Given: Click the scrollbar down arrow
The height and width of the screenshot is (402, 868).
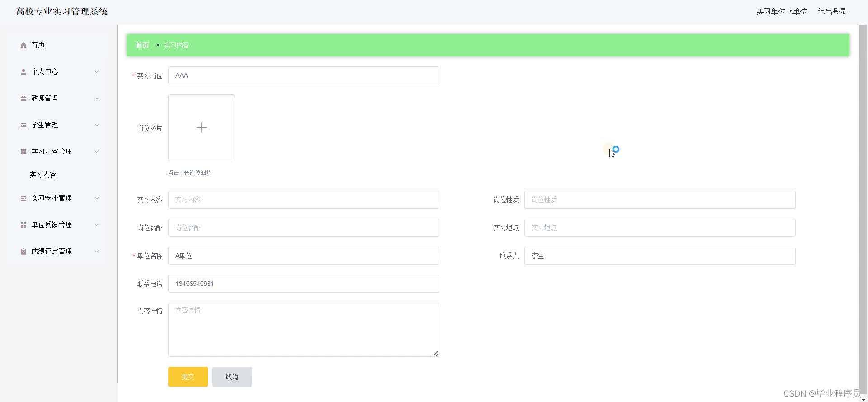Looking at the screenshot, I should pyautogui.click(x=863, y=399).
